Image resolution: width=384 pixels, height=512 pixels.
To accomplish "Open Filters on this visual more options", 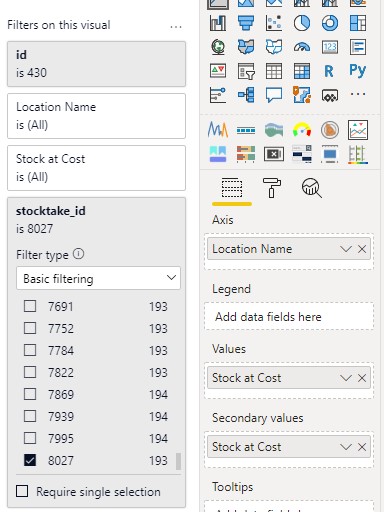I will click(x=176, y=26).
